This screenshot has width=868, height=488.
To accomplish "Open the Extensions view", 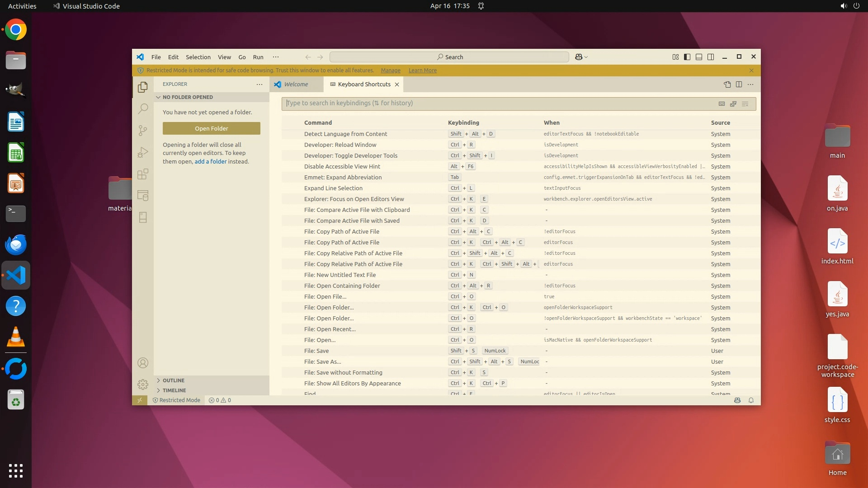I will (x=143, y=174).
